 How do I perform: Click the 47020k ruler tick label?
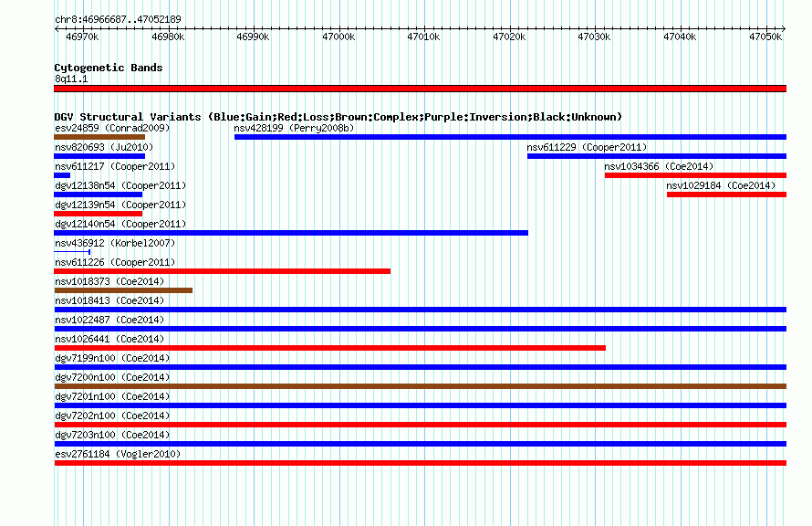pyautogui.click(x=509, y=37)
